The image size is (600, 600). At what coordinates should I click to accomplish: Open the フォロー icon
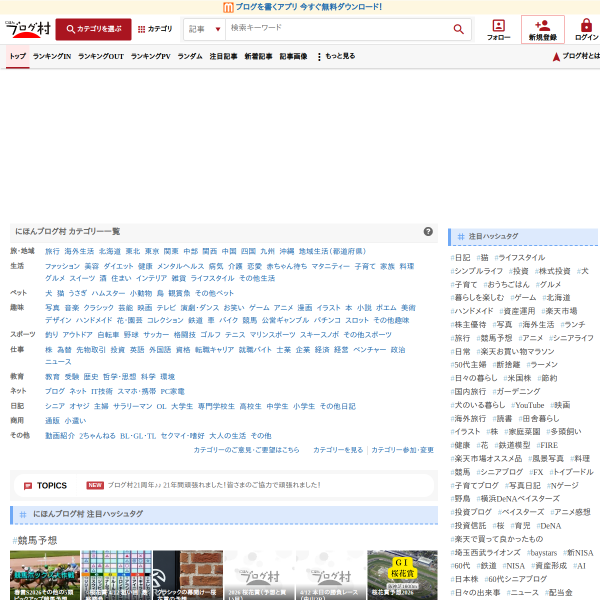[498, 30]
